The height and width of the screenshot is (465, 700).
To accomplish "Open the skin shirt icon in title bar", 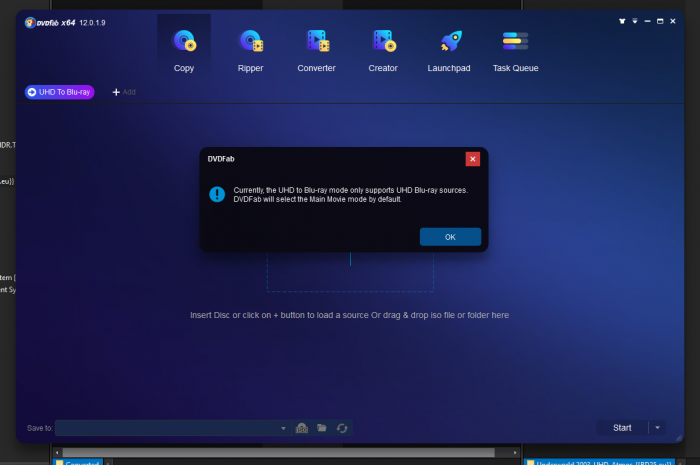I will [622, 21].
